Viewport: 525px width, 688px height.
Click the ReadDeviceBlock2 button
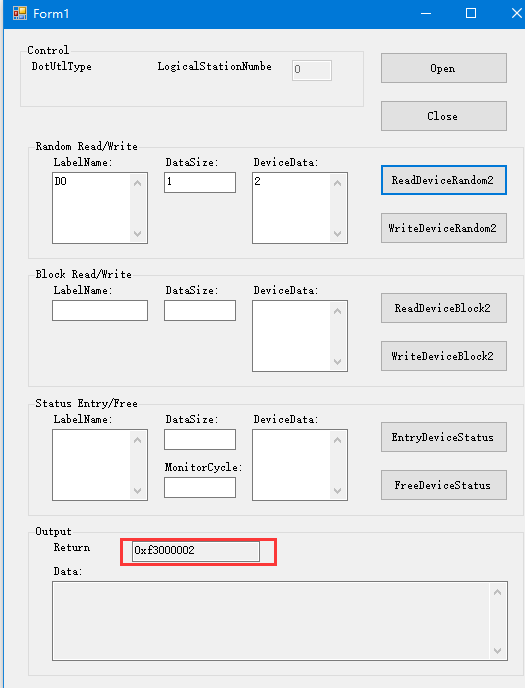pos(443,308)
